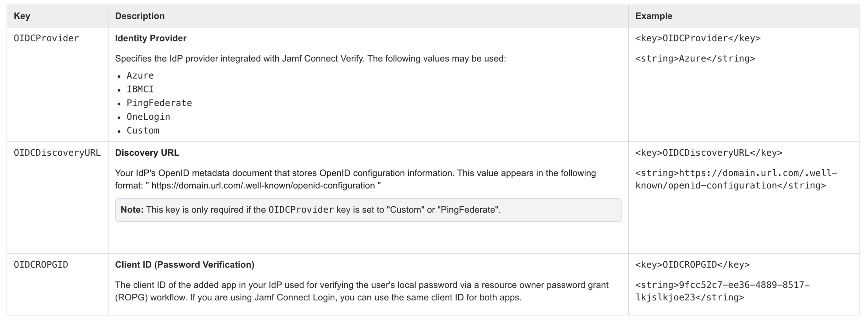Click the PingFederate list value
The width and height of the screenshot is (868, 322).
[159, 103]
